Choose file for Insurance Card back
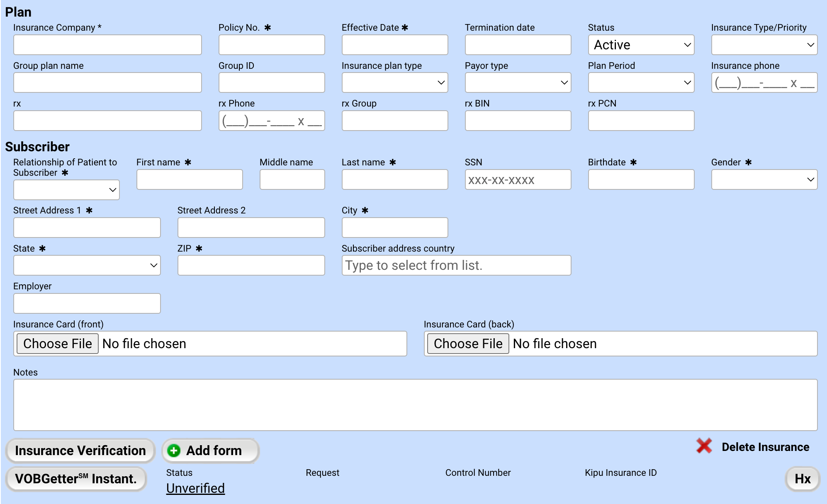The width and height of the screenshot is (827, 504). [x=468, y=344]
